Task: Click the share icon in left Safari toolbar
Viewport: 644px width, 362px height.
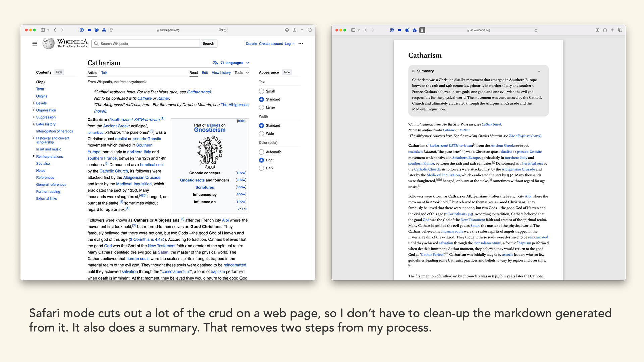Action: (x=294, y=30)
